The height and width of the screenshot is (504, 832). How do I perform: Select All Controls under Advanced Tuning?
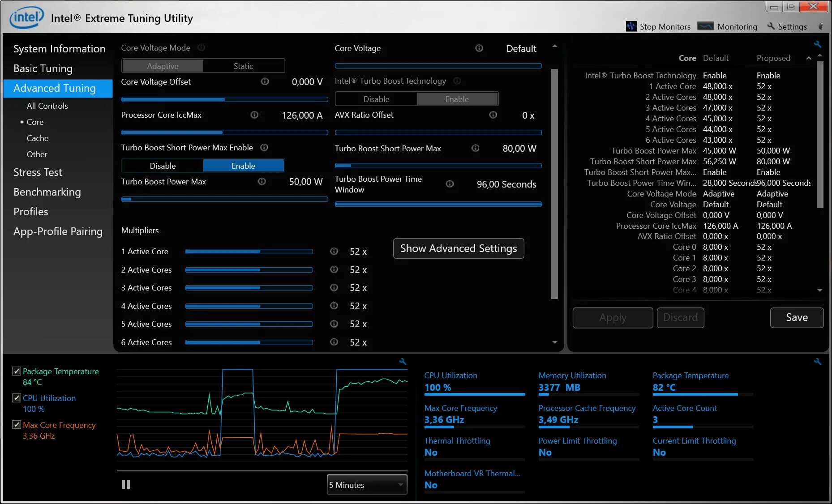47,106
